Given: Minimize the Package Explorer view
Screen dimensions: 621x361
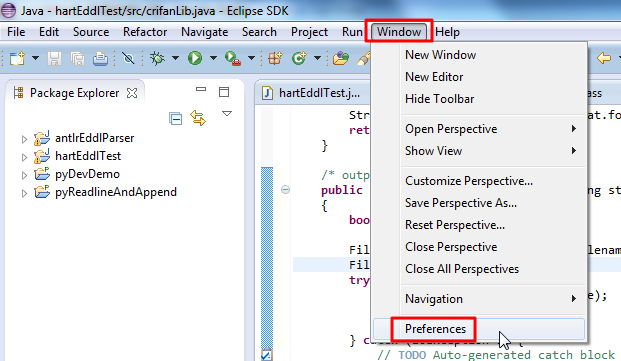Looking at the screenshot, I should tap(201, 89).
